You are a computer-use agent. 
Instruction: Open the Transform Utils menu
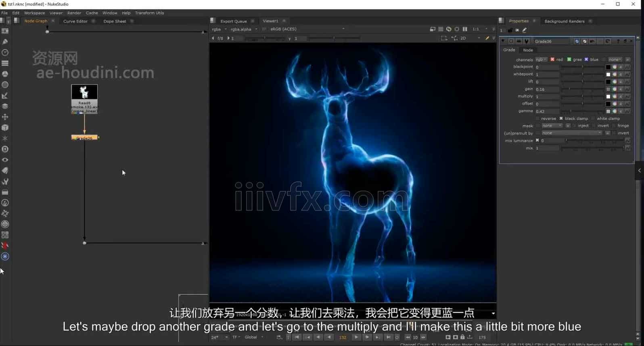point(149,13)
